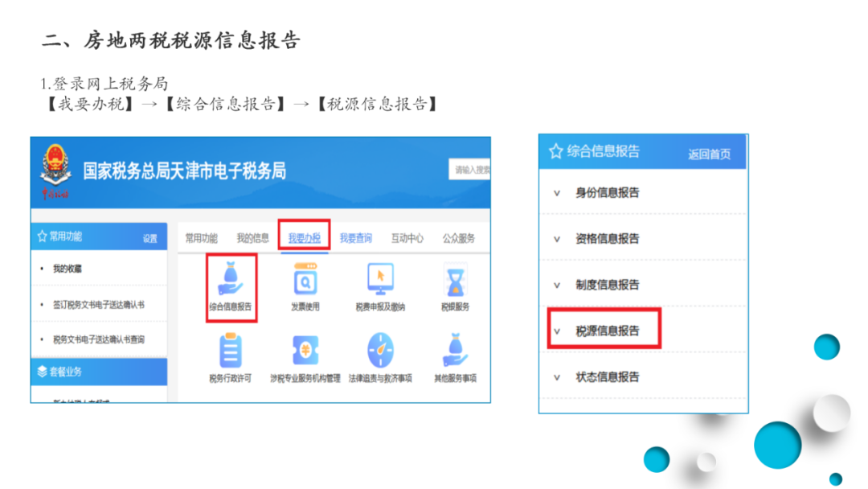868x489 pixels.
Task: Open 签订税务文书电子送达确认书 in sidebar
Action: (x=99, y=305)
